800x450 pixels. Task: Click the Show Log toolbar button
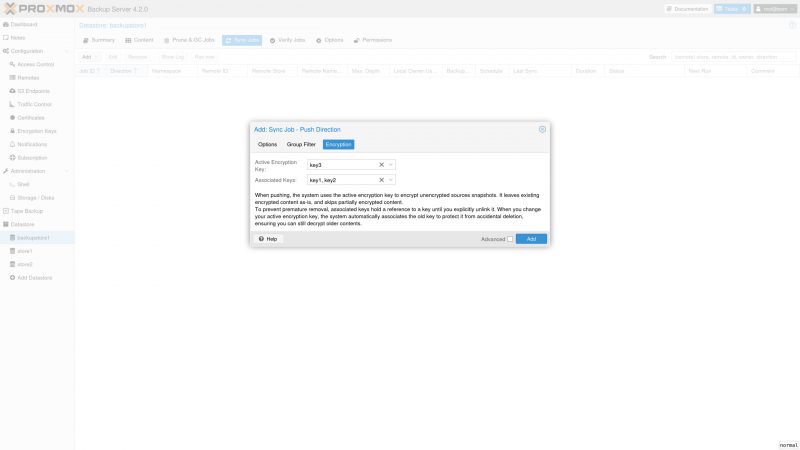[x=172, y=57]
